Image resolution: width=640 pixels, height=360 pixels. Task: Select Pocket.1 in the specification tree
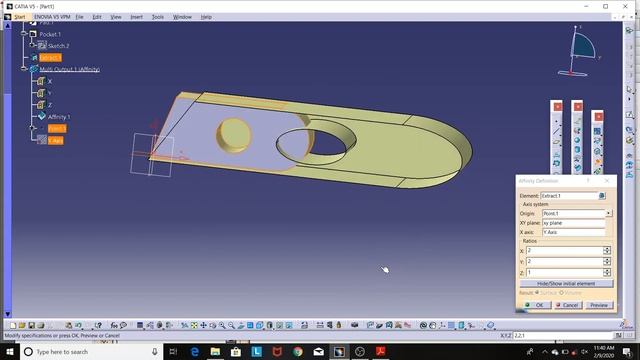tap(50, 34)
